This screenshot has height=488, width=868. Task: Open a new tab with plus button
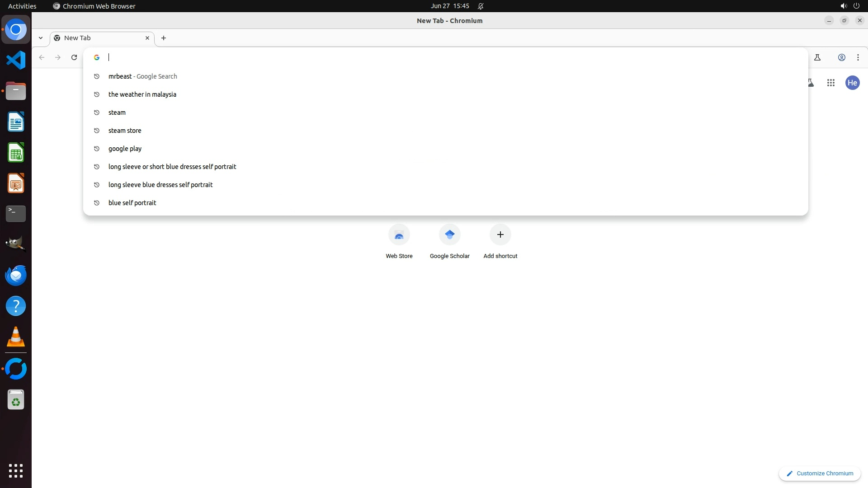[x=164, y=38]
